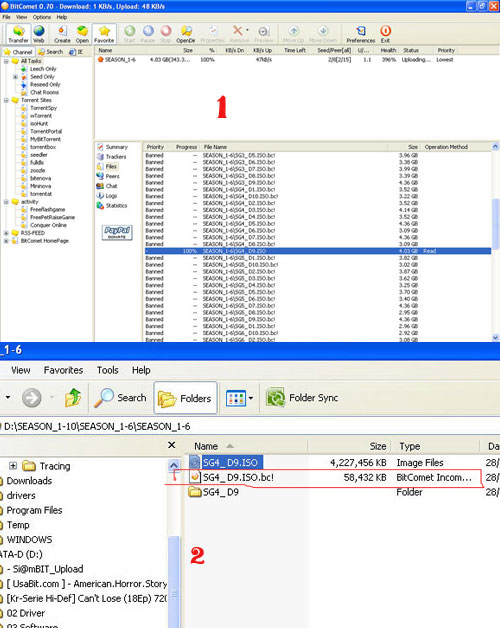Click the blue Pause task icon
Image resolution: width=500 pixels, height=628 pixels.
(148, 34)
